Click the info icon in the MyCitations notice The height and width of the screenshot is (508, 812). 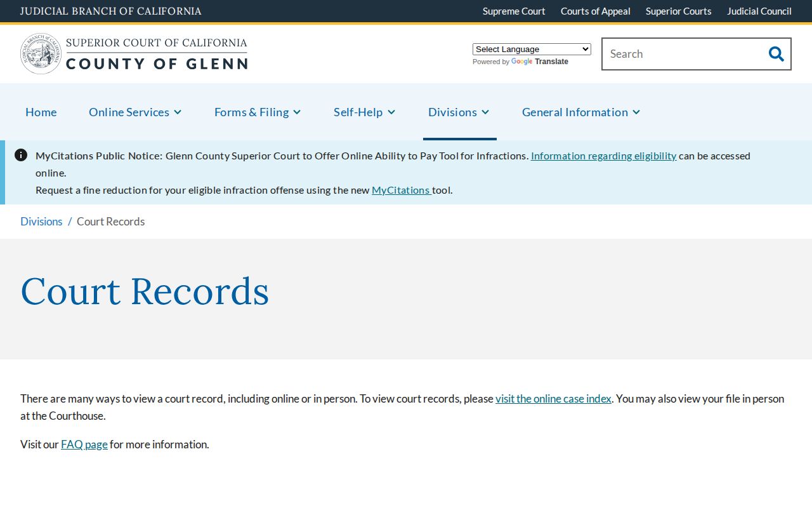click(x=21, y=155)
